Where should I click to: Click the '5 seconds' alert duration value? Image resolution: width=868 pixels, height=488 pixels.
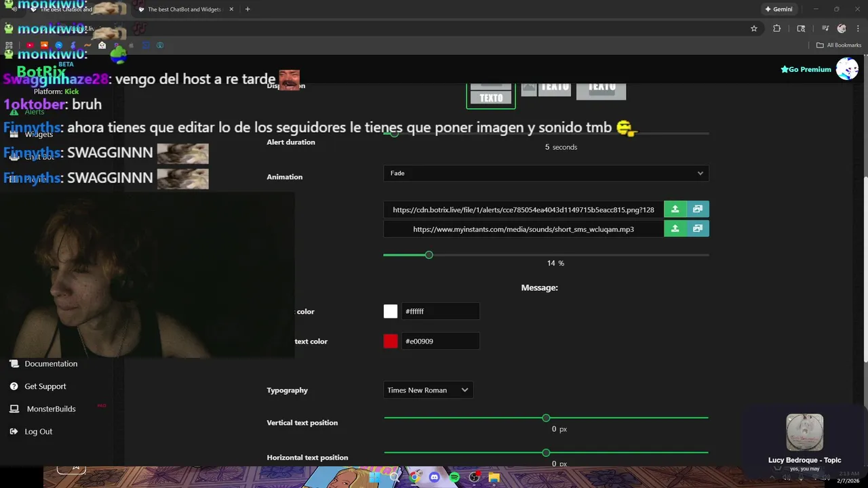pos(561,147)
